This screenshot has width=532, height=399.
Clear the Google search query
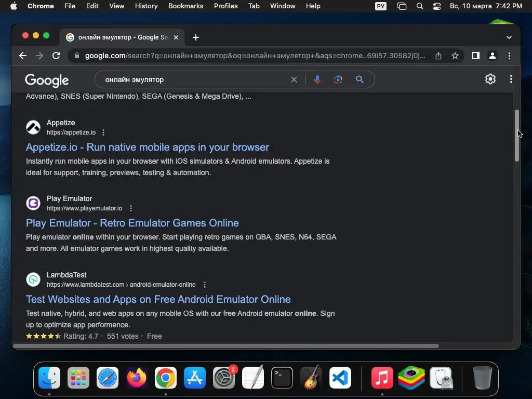click(294, 79)
